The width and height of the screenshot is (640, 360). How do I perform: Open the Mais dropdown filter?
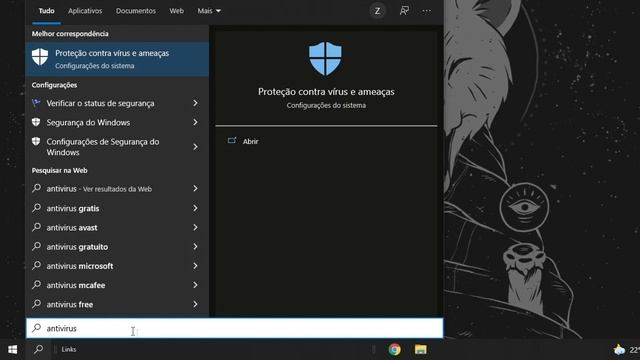pyautogui.click(x=209, y=11)
